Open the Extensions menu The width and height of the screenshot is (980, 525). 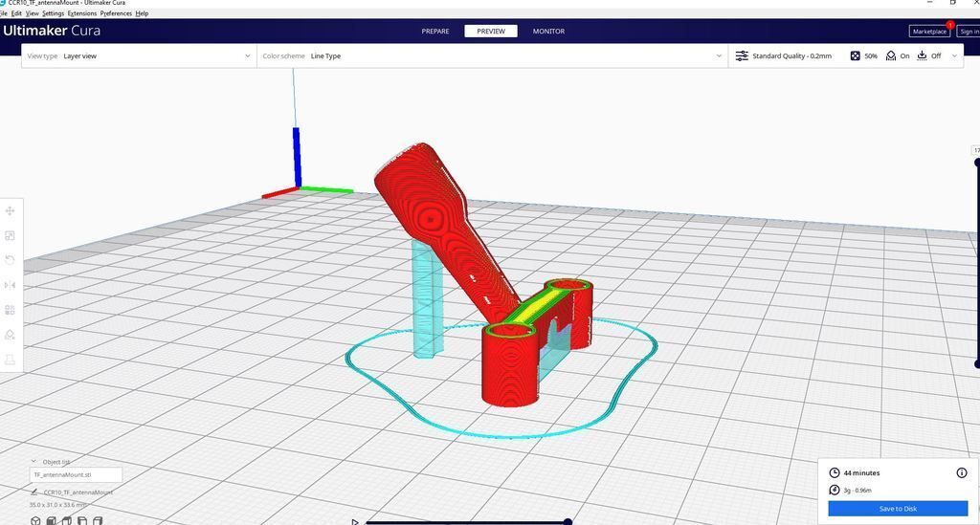[82, 13]
